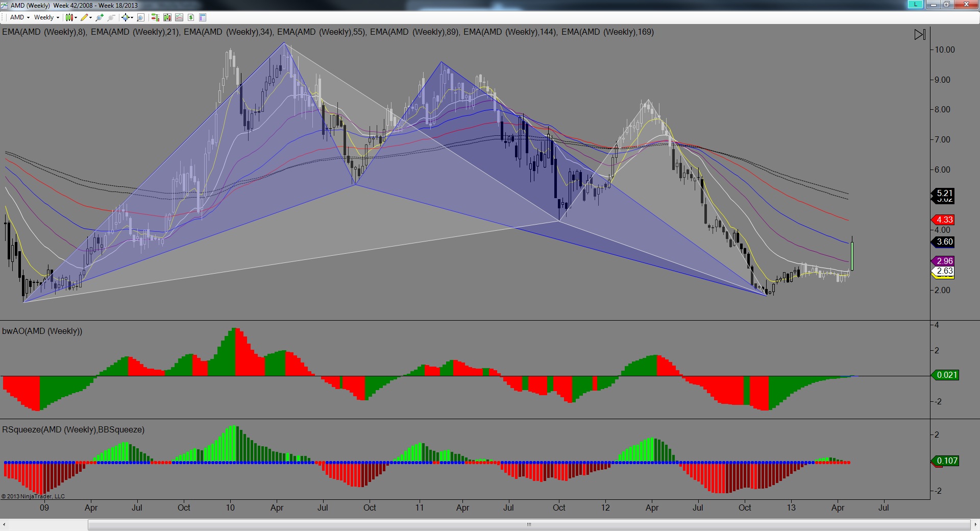Click the bwAO(AMD (Weekly)) panel label
980x531 pixels.
tap(42, 331)
